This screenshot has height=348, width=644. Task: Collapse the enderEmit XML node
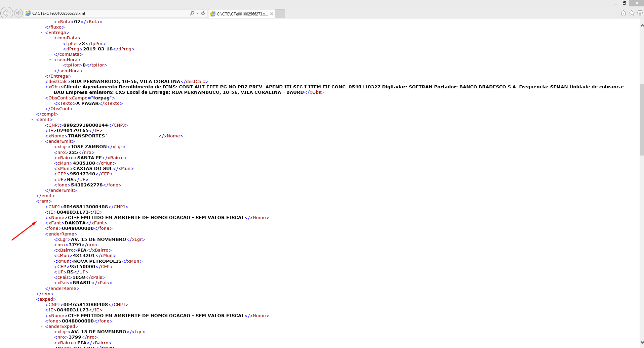41,141
